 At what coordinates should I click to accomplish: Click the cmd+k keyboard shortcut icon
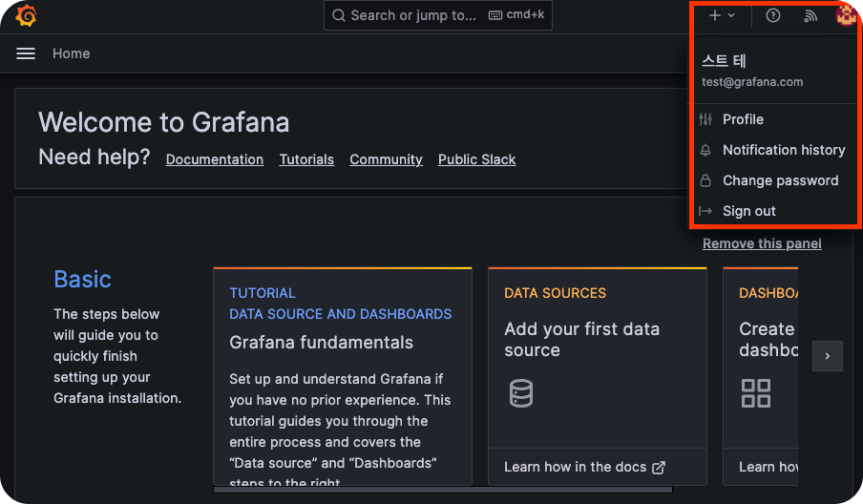pos(495,15)
